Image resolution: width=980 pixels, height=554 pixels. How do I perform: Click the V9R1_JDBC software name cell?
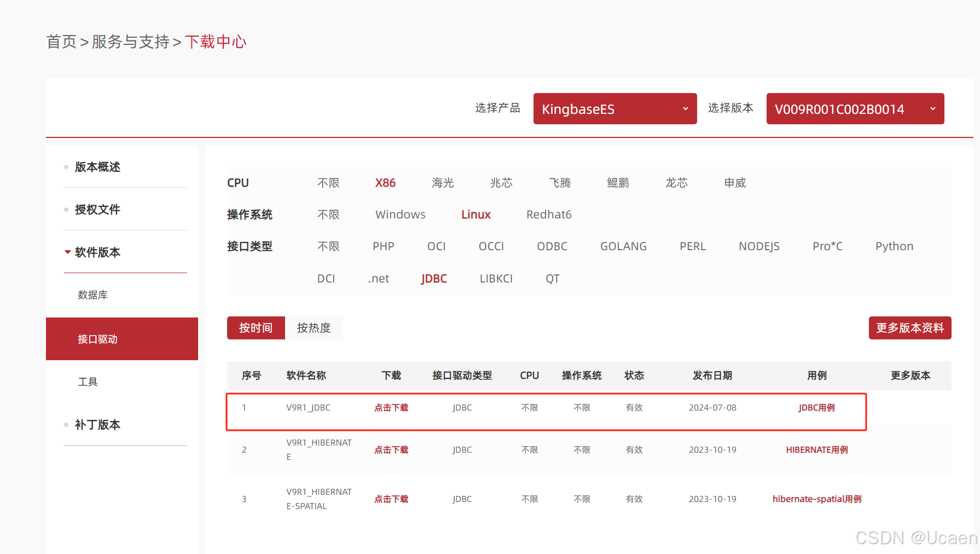click(x=308, y=408)
